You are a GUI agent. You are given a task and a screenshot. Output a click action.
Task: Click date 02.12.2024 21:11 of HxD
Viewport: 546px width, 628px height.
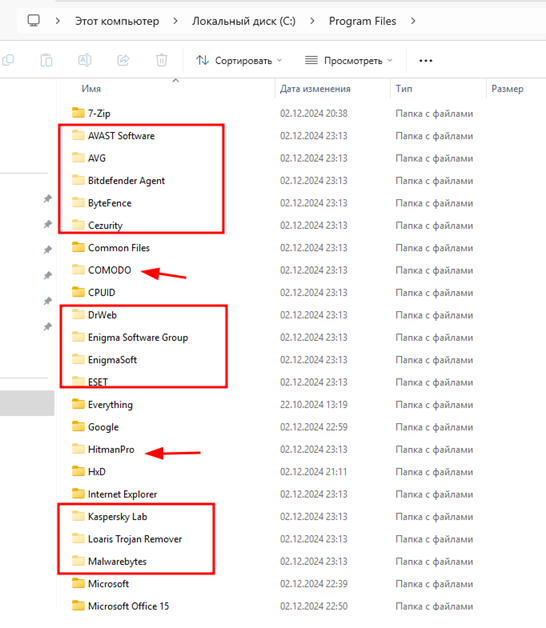coord(314,472)
